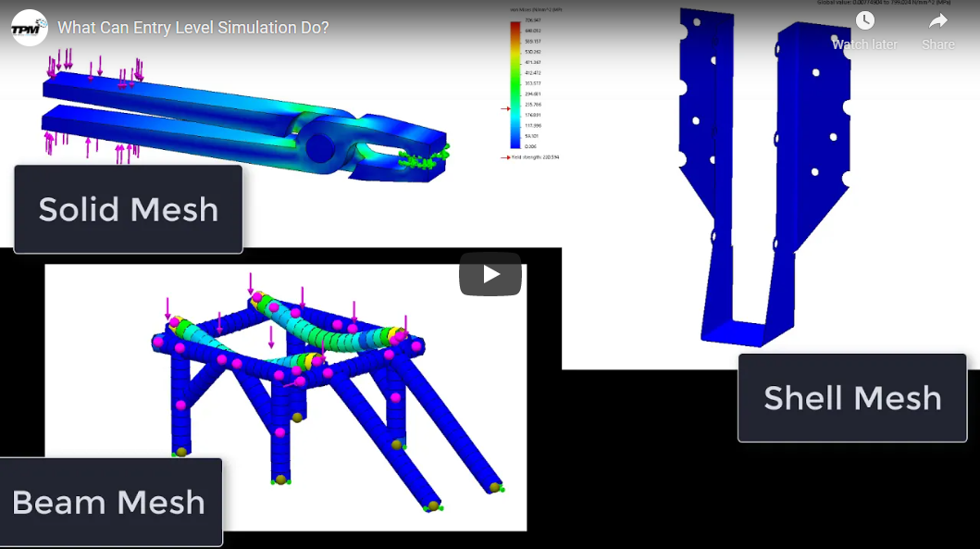Click the red top of the stress legend
Image resolution: width=980 pixels, height=549 pixels.
point(515,26)
